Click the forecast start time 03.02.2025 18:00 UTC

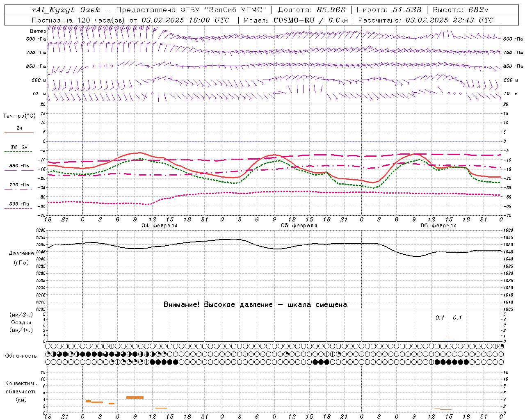(x=185, y=20)
